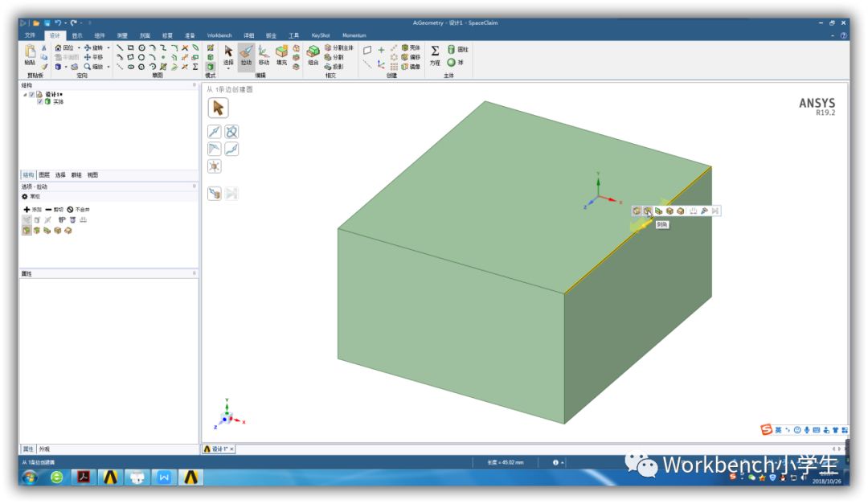Image resolution: width=868 pixels, height=504 pixels.
Task: Open Windows Start menu orb
Action: [30, 477]
